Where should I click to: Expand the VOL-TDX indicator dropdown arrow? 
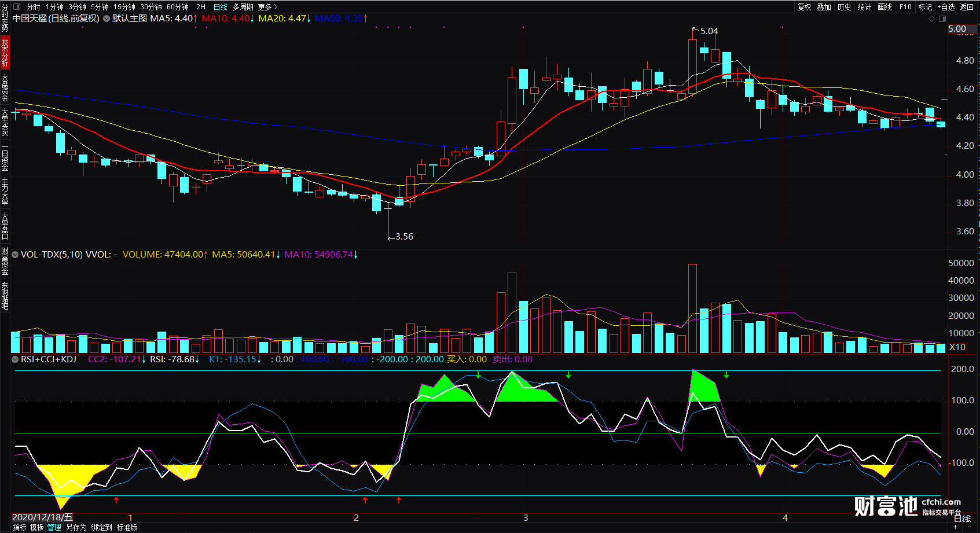pos(15,255)
